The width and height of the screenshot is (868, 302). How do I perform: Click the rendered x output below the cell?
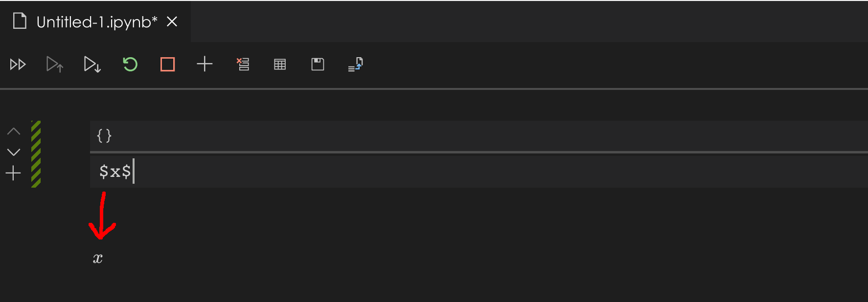coord(97,258)
